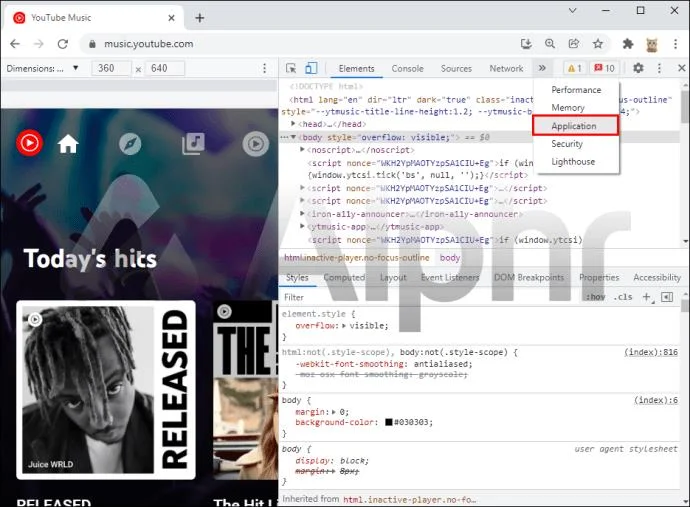The width and height of the screenshot is (690, 507).
Task: Open DevTools settings gear
Action: click(x=638, y=68)
